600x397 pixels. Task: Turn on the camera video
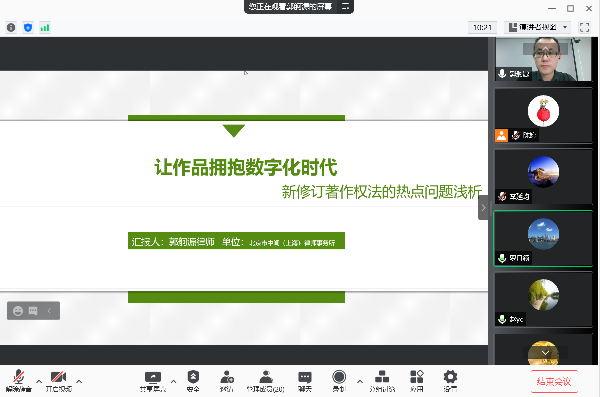(x=59, y=381)
